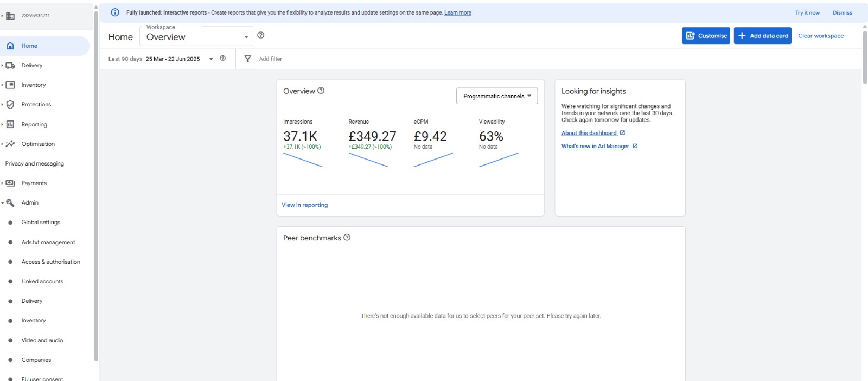This screenshot has height=381, width=868.
Task: Click external link icon after About this dashboard
Action: [623, 133]
